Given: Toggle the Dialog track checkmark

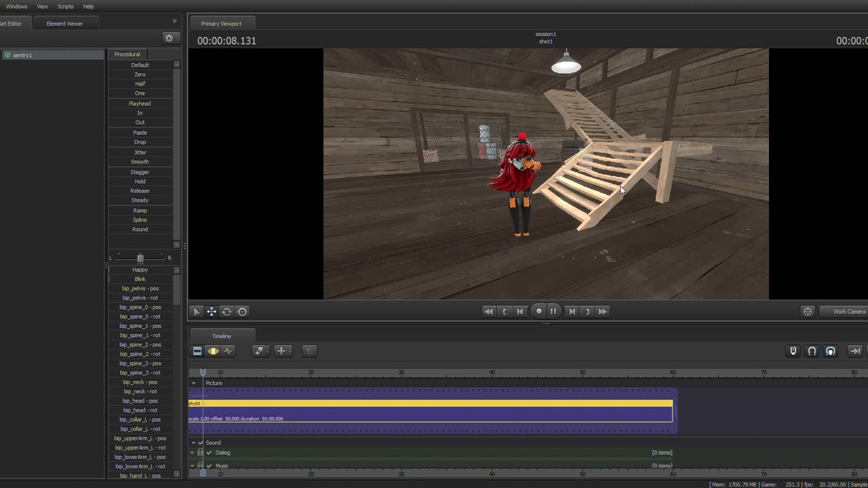Looking at the screenshot, I should pyautogui.click(x=209, y=453).
